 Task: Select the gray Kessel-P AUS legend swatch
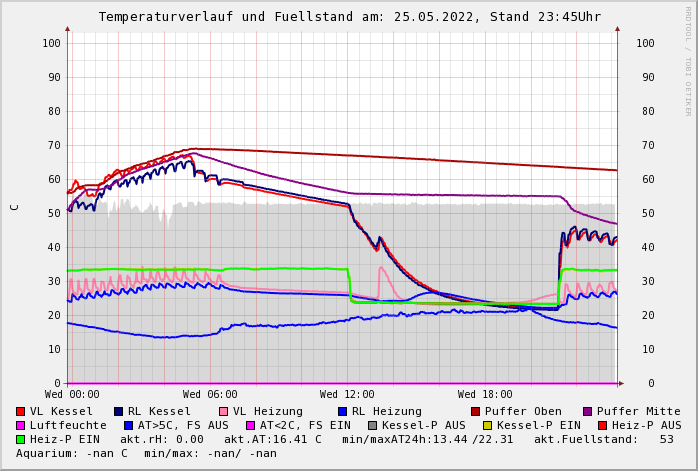click(x=373, y=425)
